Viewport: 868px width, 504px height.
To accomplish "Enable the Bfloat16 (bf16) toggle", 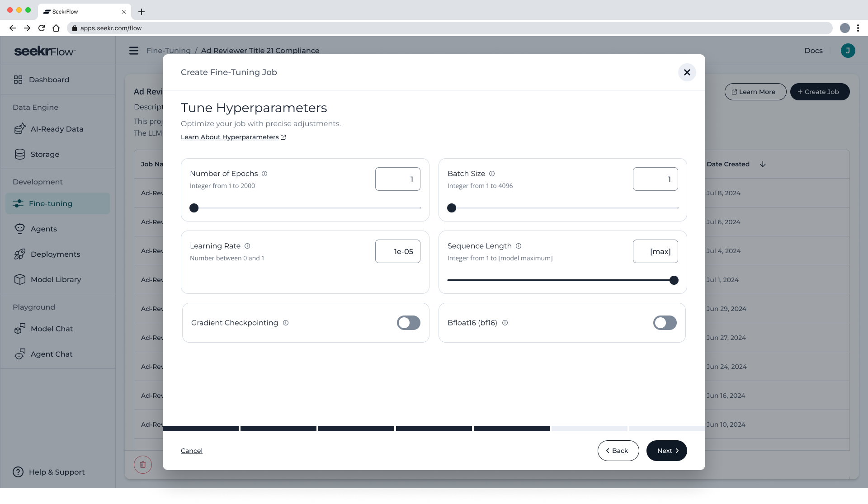I will 665,323.
